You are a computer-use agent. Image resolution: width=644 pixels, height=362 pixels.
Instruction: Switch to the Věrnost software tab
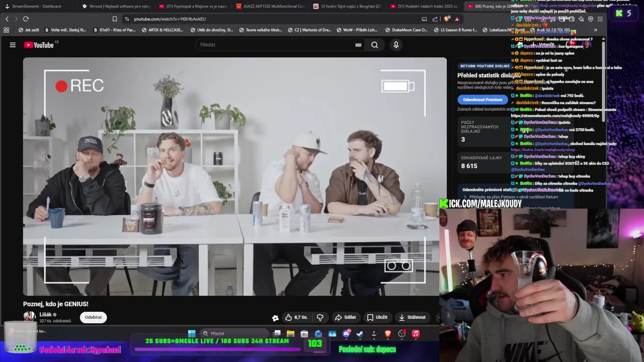(116, 6)
